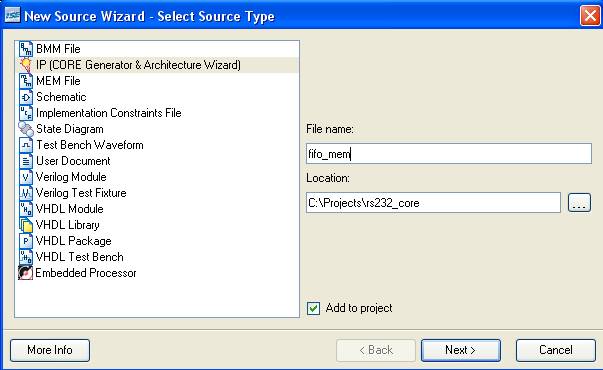This screenshot has width=603, height=370.
Task: Pick the Schematic gate icon
Action: point(26,97)
